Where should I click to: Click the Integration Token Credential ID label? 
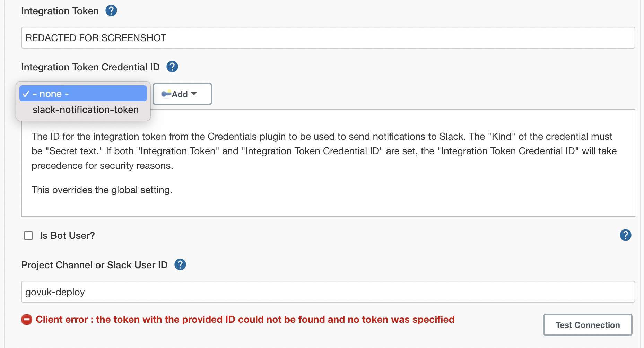tap(90, 67)
